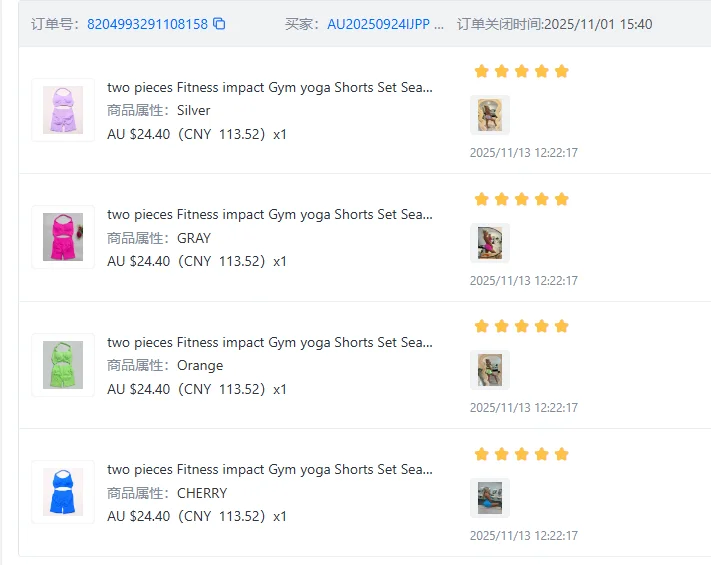
Task: Click the Orange item's product title
Action: [270, 342]
